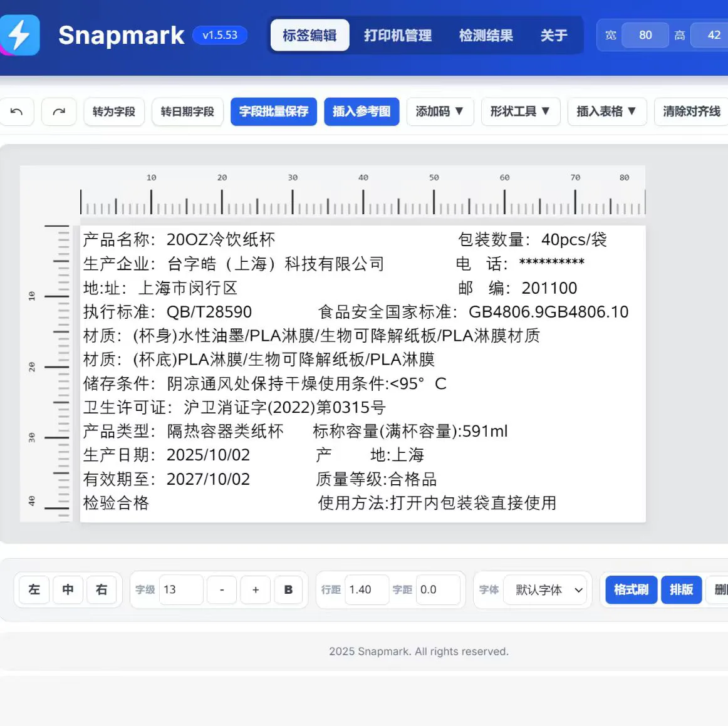Select the text '包装数量: 40pcs/袋'

point(533,239)
